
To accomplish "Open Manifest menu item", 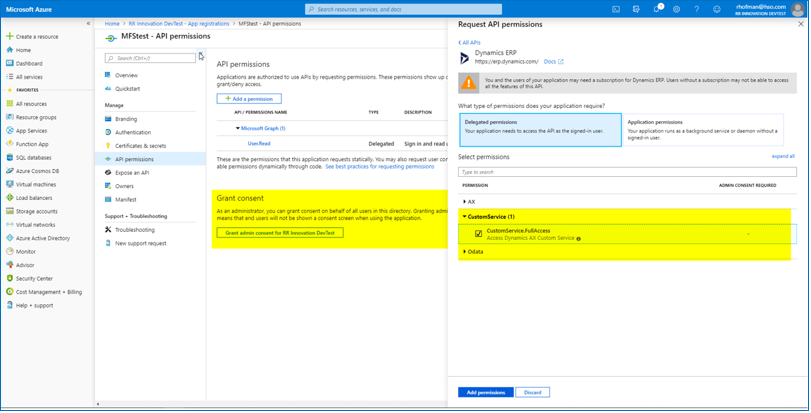I will 126,200.
